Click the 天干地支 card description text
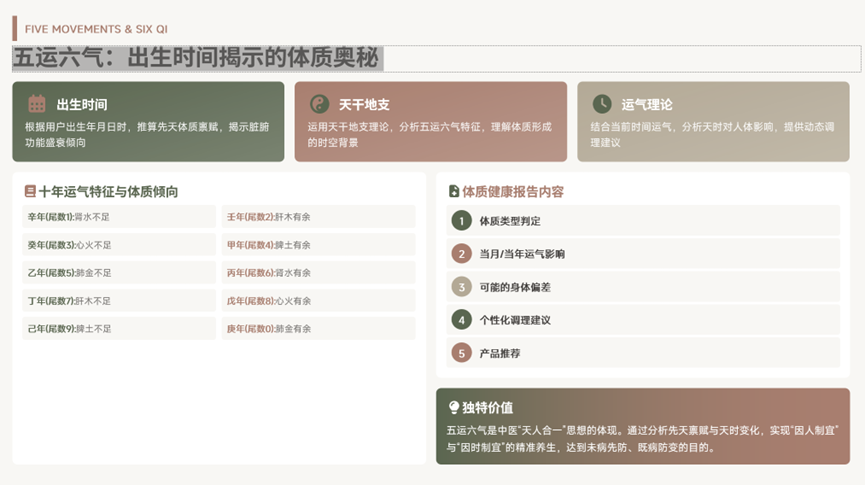Screen dimensions: 865x485 [430, 134]
